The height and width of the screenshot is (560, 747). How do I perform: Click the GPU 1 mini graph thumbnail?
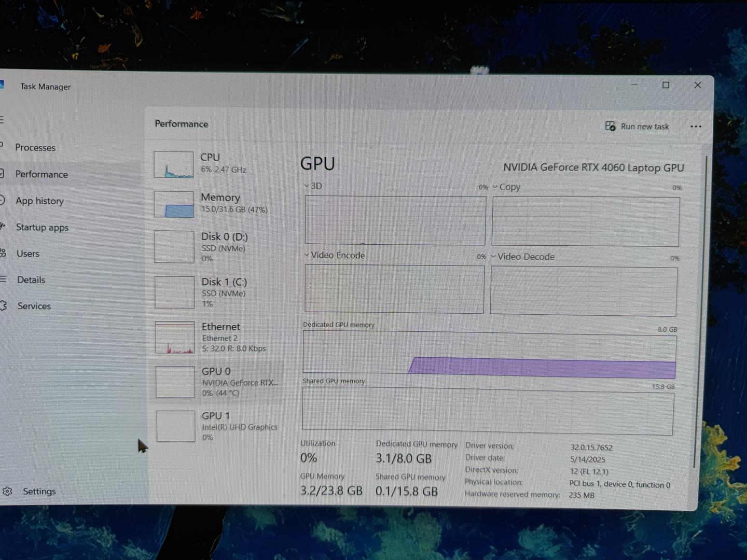(175, 426)
